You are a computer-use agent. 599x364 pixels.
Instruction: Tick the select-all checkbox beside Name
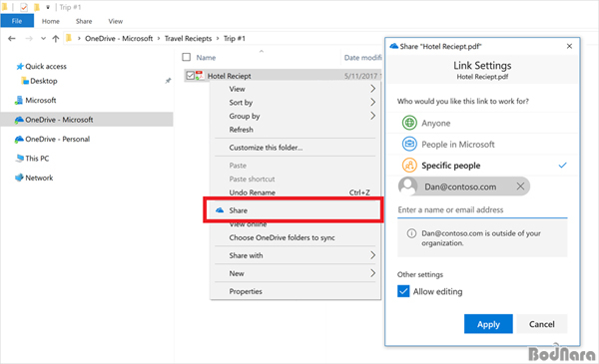click(x=187, y=57)
